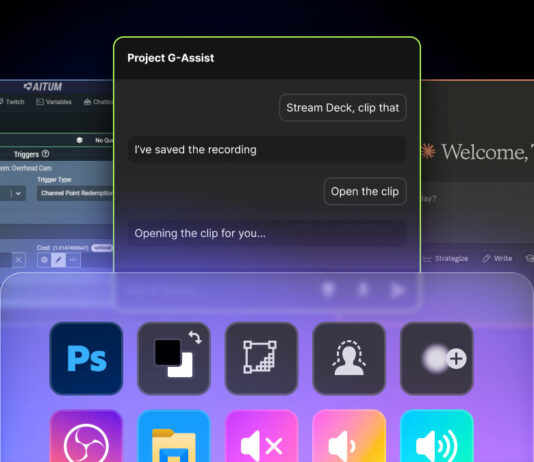Image resolution: width=534 pixels, height=462 pixels.
Task: Click the blurred send arrow in G-Assist
Action: click(x=397, y=290)
